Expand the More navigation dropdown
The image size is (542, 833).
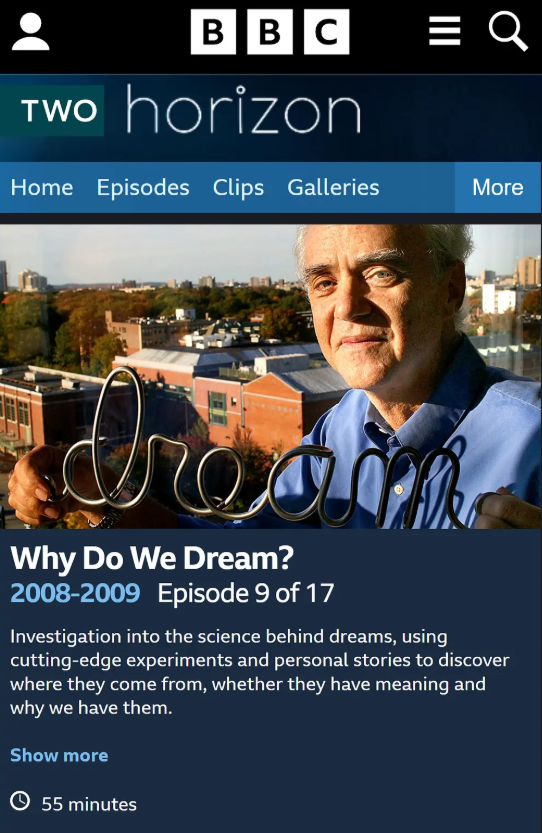tap(498, 188)
